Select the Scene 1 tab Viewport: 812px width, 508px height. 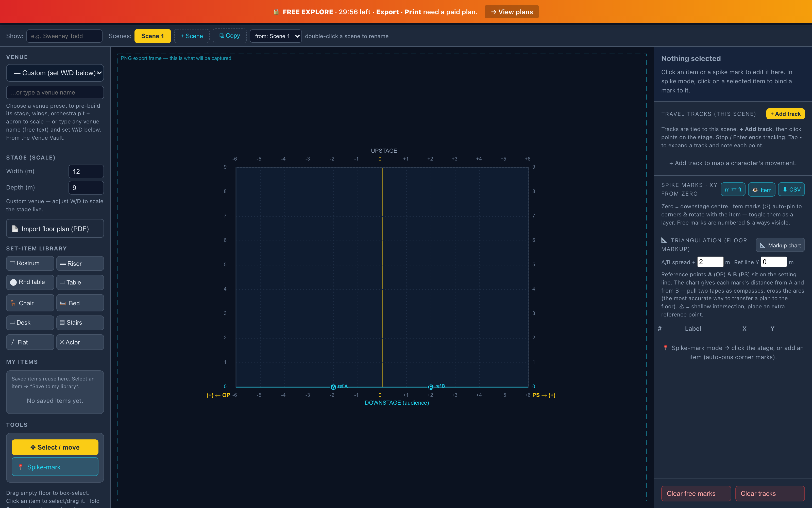point(152,36)
